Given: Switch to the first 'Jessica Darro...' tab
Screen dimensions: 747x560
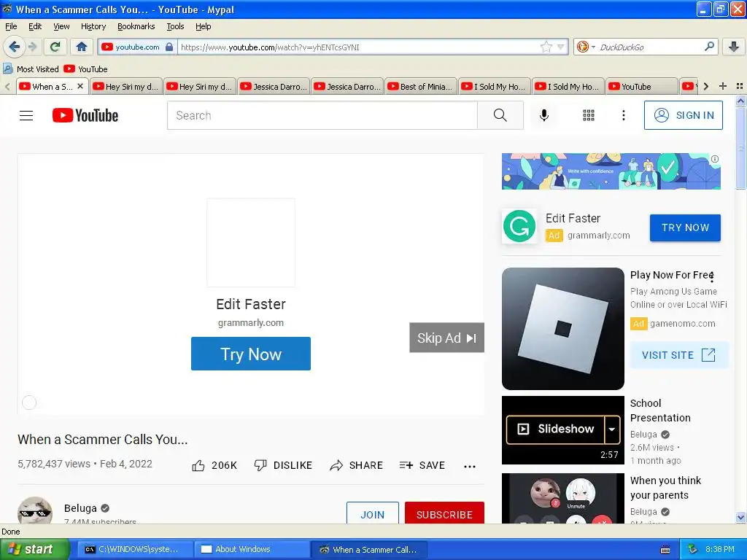Looking at the screenshot, I should [274, 86].
